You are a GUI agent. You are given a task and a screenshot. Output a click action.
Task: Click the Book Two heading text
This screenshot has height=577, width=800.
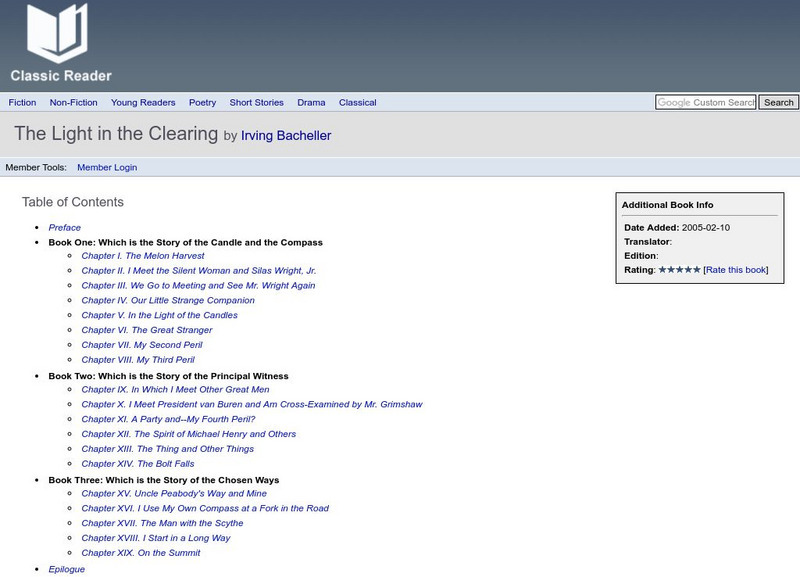pos(168,376)
